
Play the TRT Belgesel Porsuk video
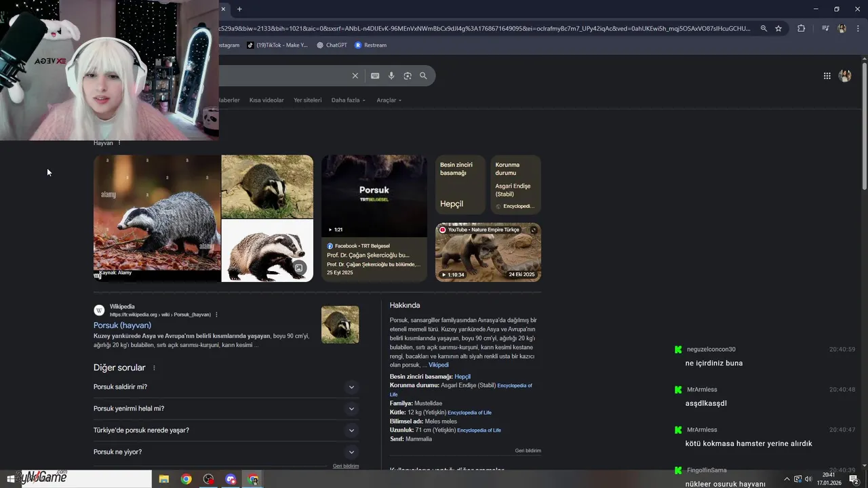374,196
